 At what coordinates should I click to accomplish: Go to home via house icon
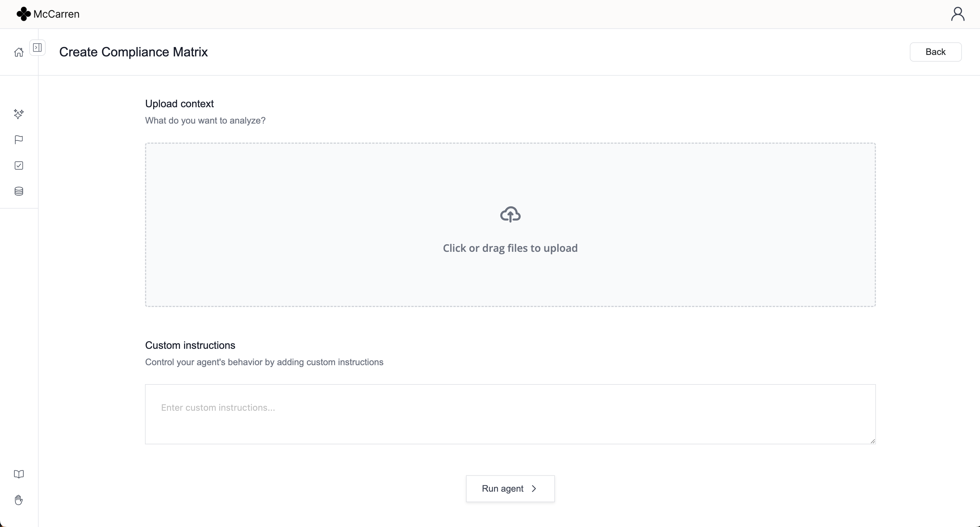19,52
